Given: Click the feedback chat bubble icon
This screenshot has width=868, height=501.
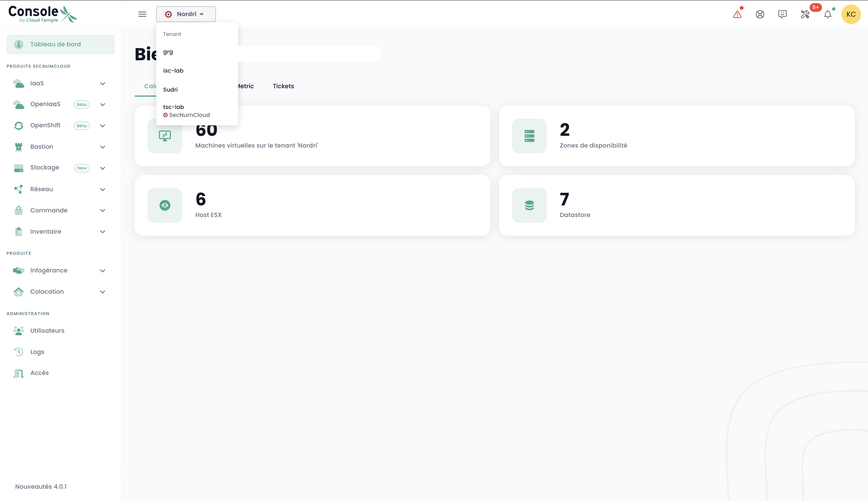Looking at the screenshot, I should 782,14.
